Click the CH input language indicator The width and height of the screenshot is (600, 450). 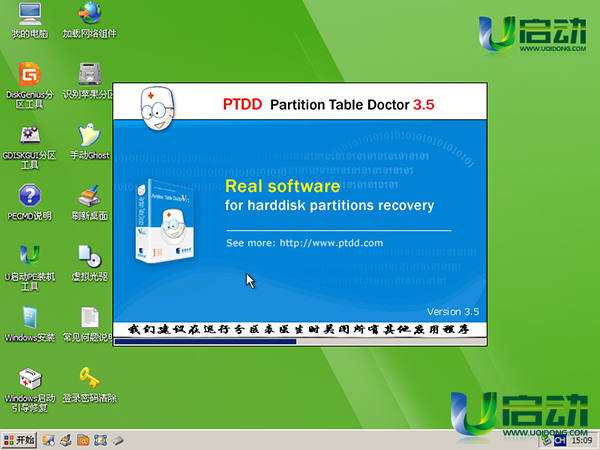(x=560, y=441)
